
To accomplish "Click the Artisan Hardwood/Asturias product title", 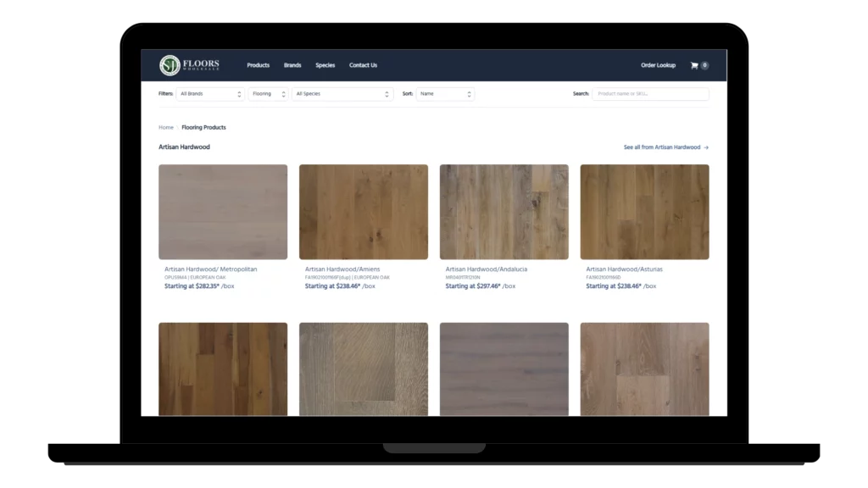I will pyautogui.click(x=624, y=269).
